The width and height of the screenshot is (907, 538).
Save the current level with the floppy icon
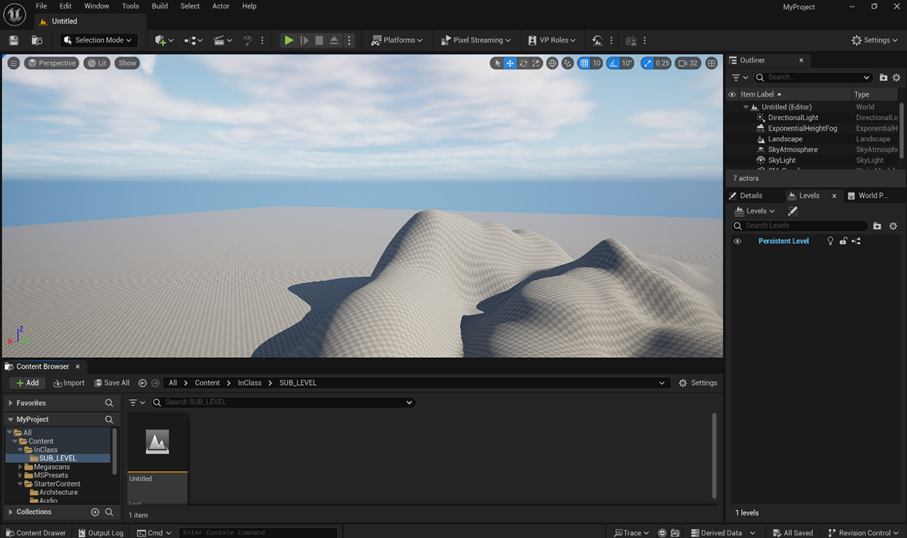pos(14,40)
